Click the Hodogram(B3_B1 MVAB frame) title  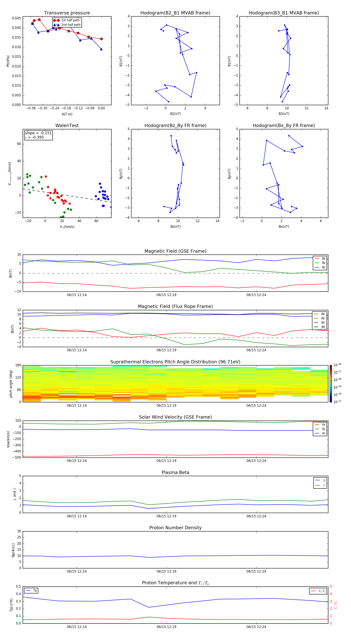[x=284, y=13]
